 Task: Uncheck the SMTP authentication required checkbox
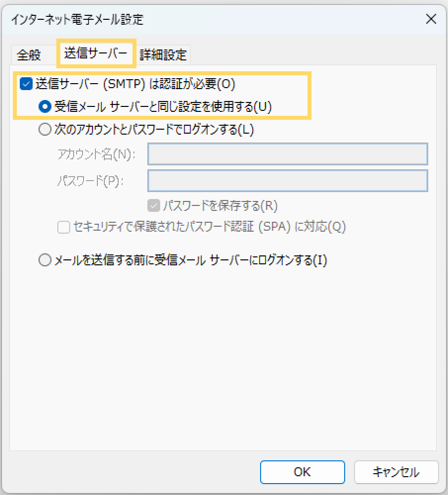pos(26,84)
